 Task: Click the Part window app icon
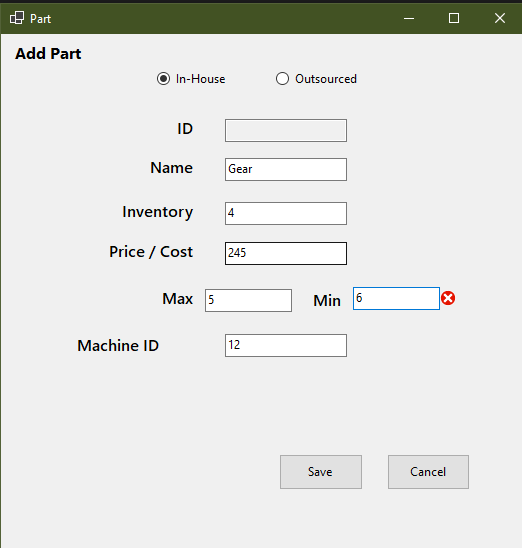(x=17, y=18)
